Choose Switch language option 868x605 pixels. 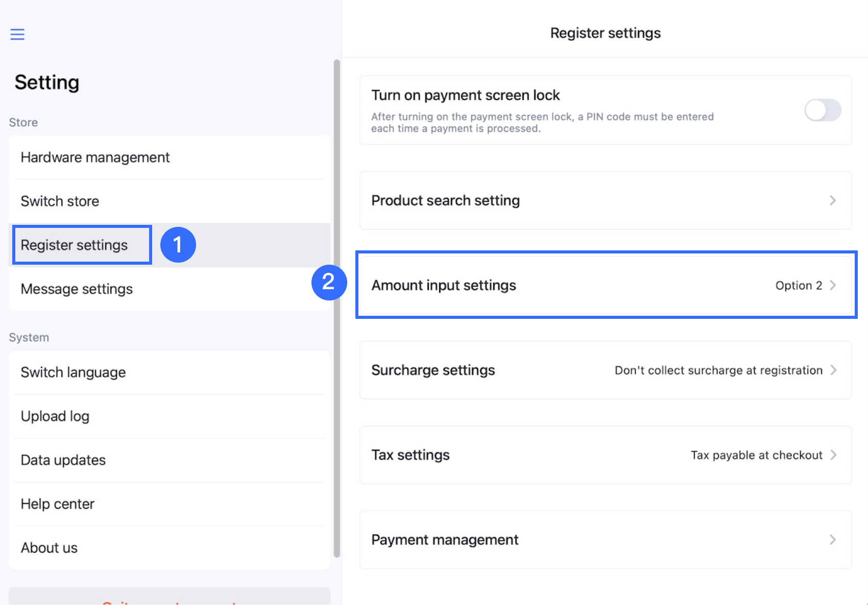(73, 373)
